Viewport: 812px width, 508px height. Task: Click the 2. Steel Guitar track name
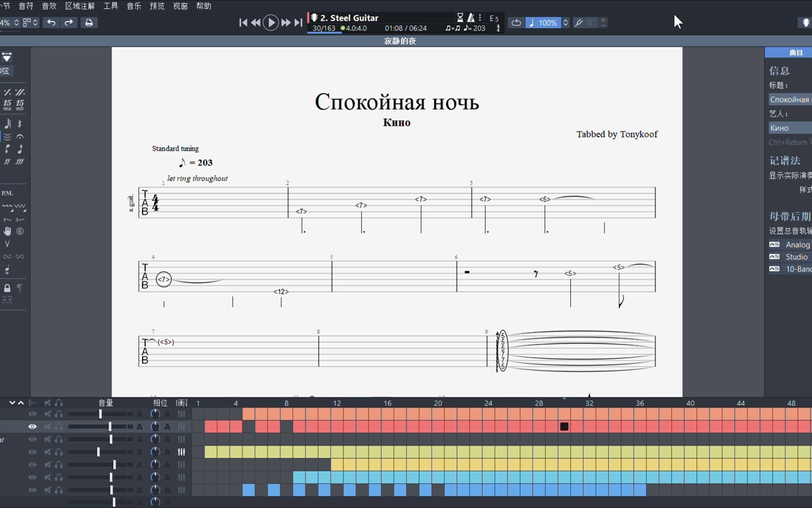[x=349, y=18]
